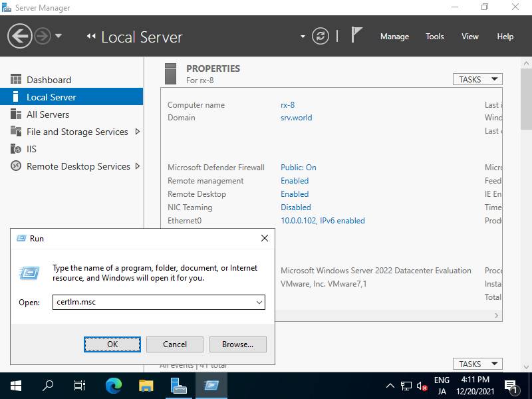
Task: Expand Remote Desktop Services arrow
Action: 138,166
